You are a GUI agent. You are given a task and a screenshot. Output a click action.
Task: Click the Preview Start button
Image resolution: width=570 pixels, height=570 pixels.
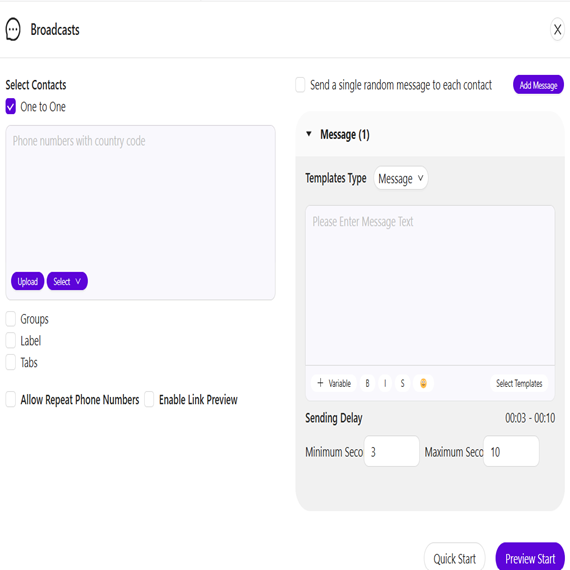point(530,557)
